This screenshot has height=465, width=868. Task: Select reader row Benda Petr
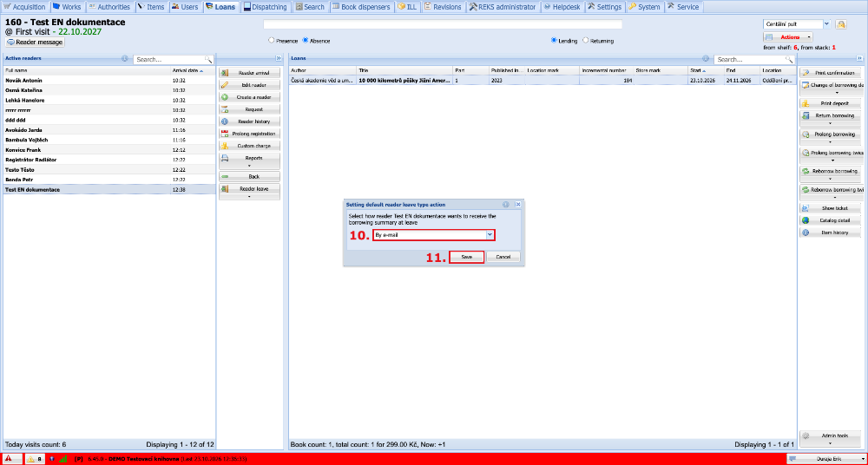coord(109,180)
